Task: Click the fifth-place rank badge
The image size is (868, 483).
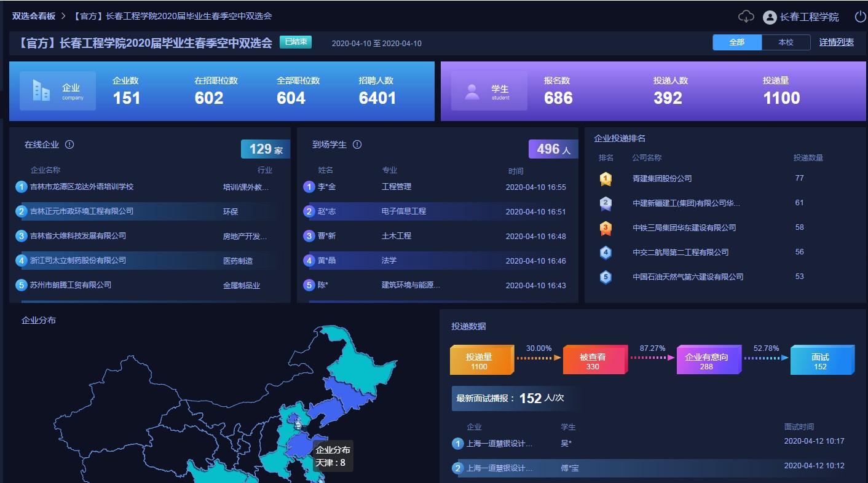Action: coord(606,277)
